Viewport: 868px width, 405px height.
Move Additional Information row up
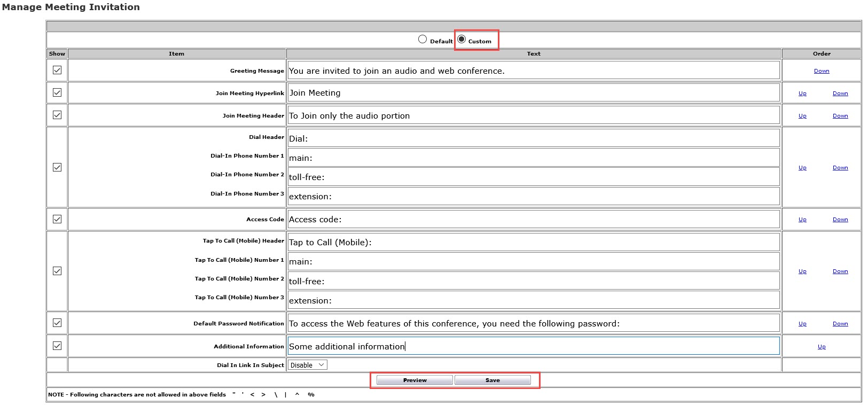click(821, 347)
